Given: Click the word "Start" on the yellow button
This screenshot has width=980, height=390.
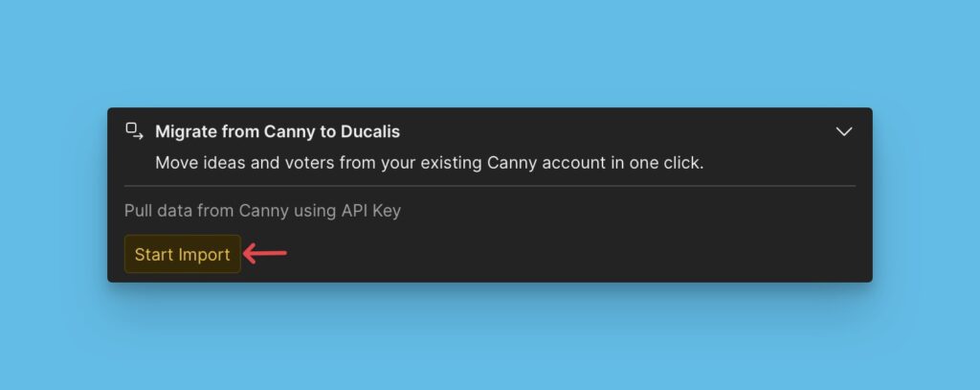Looking at the screenshot, I should click(x=153, y=255).
